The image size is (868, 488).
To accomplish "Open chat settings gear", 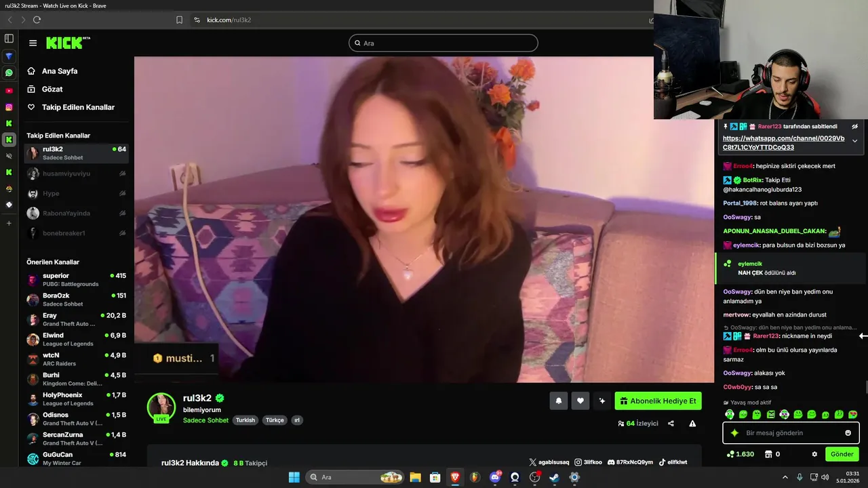I will (814, 454).
